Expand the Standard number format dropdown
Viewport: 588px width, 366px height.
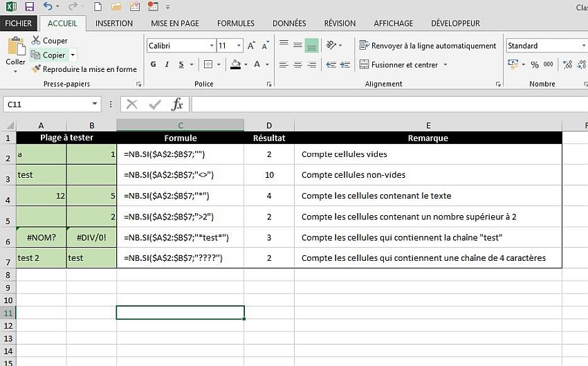pyautogui.click(x=583, y=46)
